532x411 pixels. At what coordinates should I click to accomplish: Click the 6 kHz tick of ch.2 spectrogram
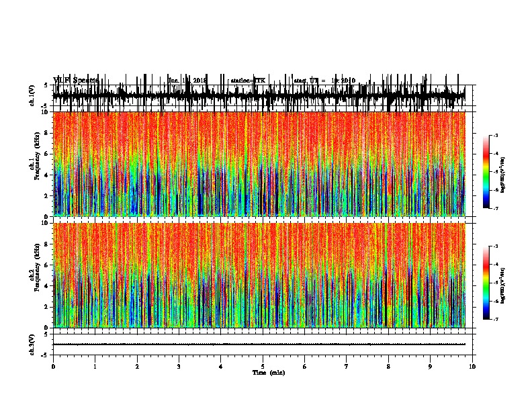coord(47,265)
